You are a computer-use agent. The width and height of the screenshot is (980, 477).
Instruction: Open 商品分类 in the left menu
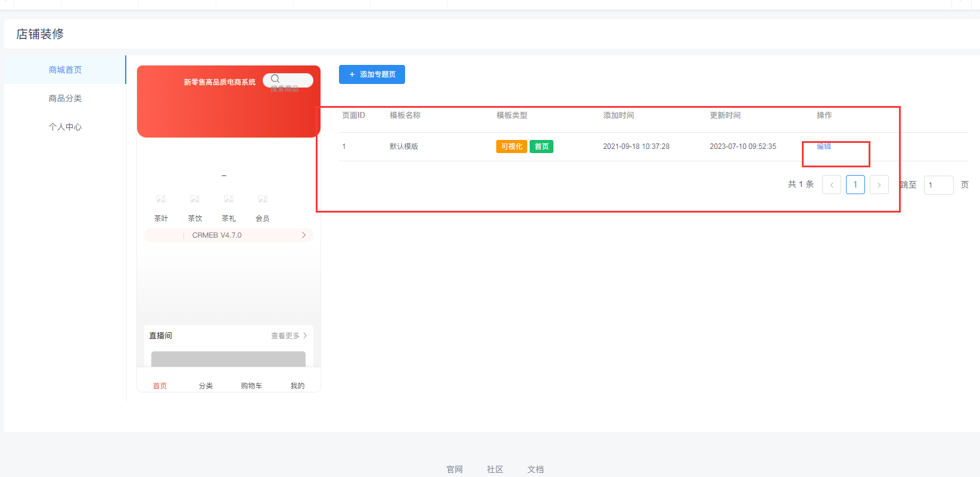click(x=65, y=98)
